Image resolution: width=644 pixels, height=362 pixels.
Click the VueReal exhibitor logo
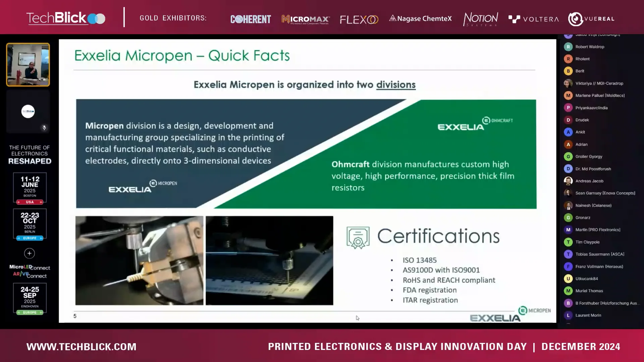pyautogui.click(x=591, y=19)
